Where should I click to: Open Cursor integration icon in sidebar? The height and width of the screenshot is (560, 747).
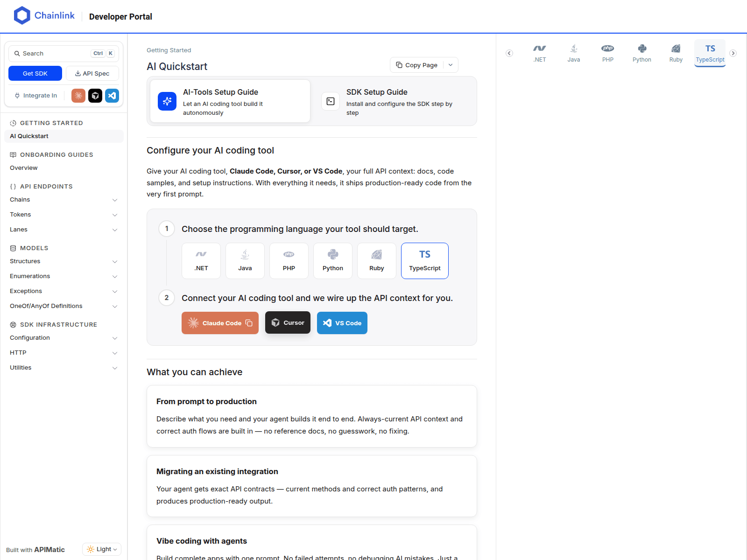tap(95, 96)
